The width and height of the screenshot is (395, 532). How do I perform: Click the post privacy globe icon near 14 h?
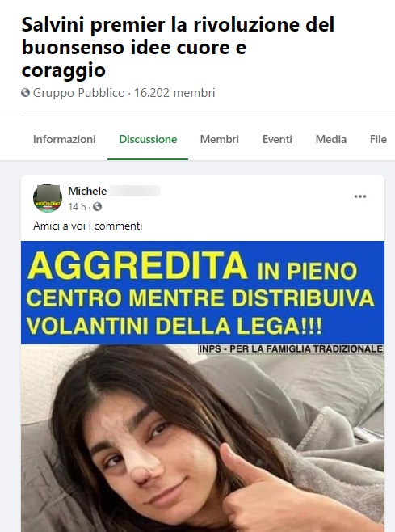pyautogui.click(x=97, y=206)
